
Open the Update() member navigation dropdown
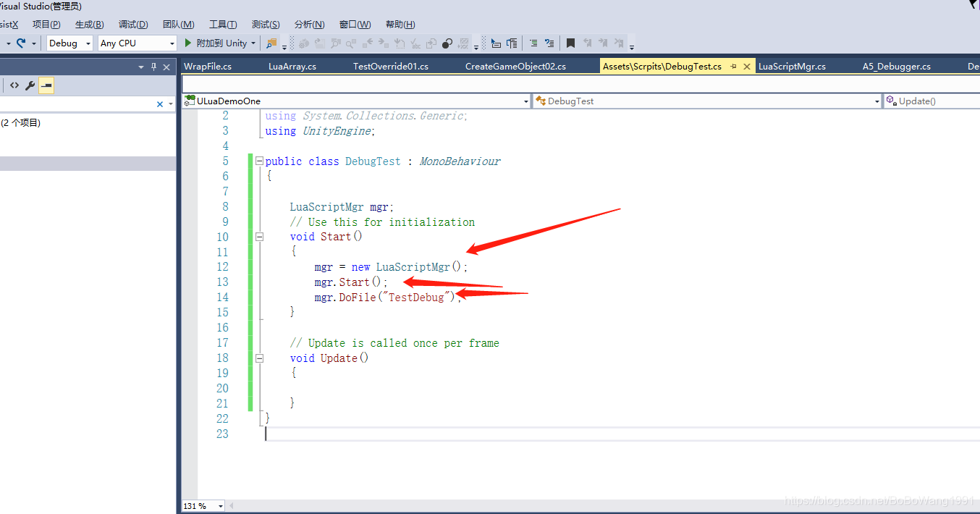pyautogui.click(x=932, y=101)
